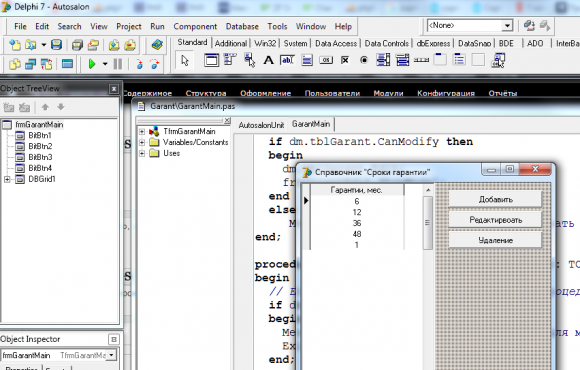Click the Добавить button
The image size is (580, 370).
495,199
